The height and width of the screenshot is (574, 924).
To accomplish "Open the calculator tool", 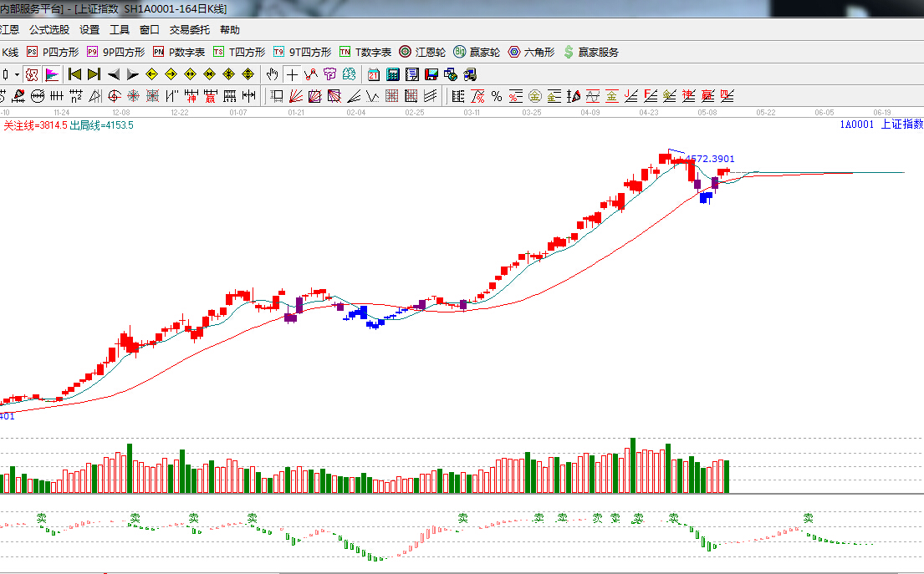I will [392, 74].
